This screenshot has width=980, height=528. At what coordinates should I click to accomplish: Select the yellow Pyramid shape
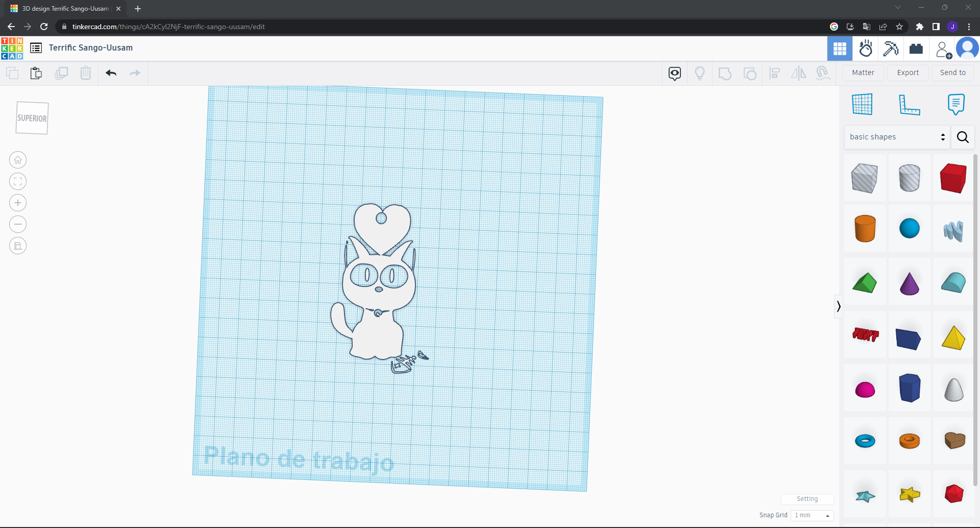tap(953, 338)
